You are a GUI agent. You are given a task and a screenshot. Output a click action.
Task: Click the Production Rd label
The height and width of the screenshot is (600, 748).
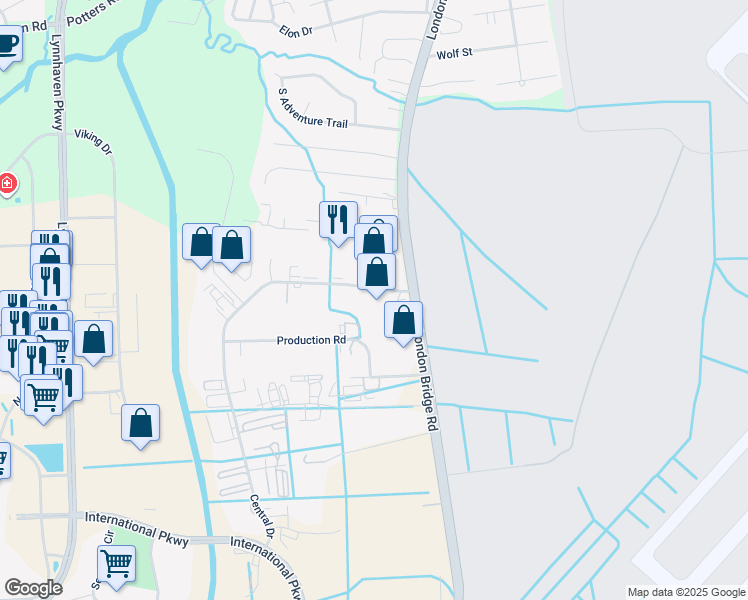(311, 340)
